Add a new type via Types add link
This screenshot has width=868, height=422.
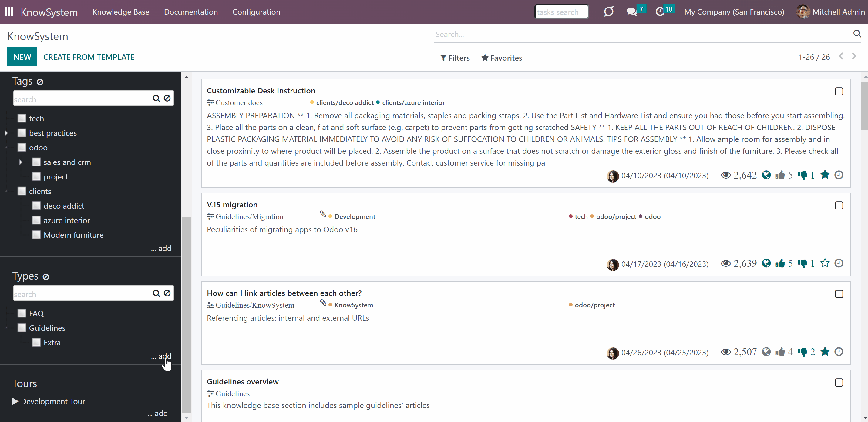[161, 356]
